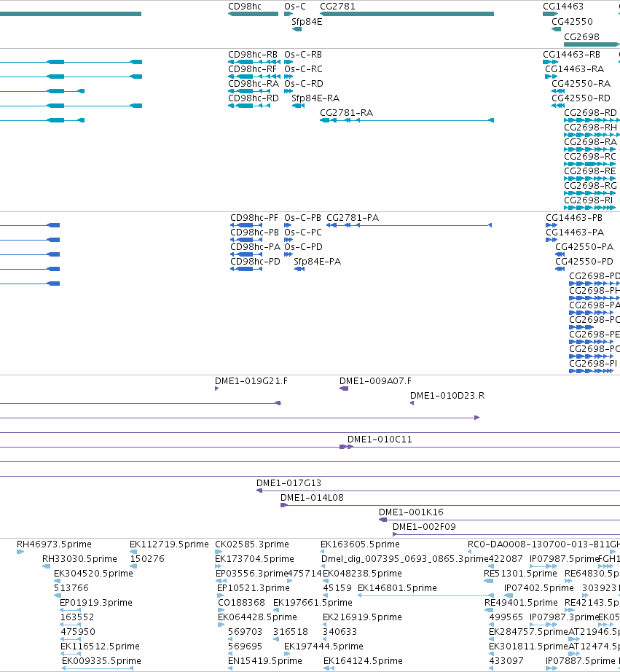
Task: Click transcript Os-C-RC
Action: (289, 77)
